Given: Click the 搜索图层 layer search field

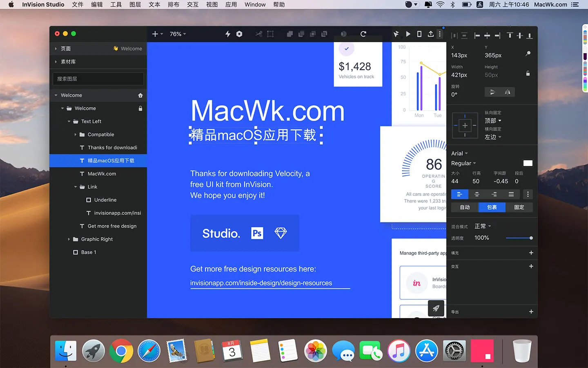Looking at the screenshot, I should (98, 79).
